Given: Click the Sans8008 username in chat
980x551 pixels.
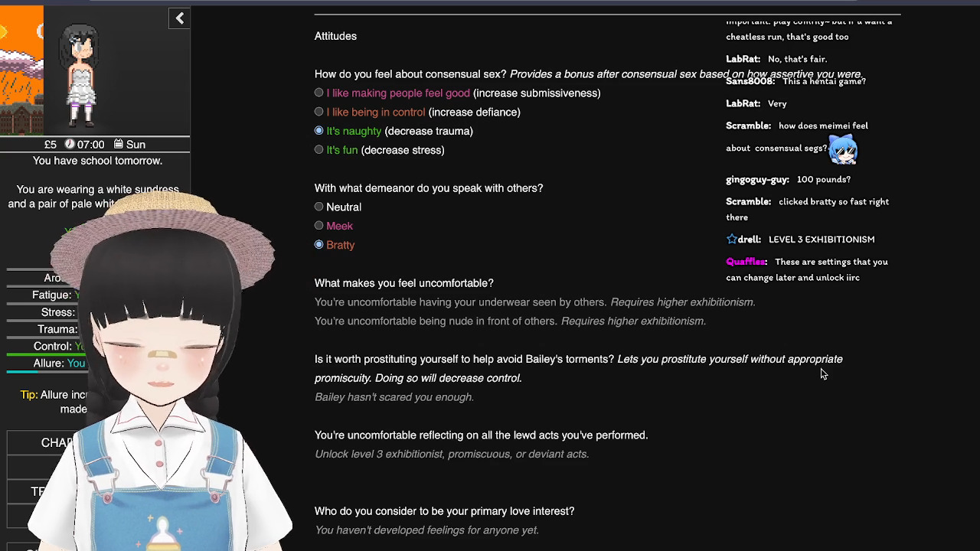Looking at the screenshot, I should (x=750, y=81).
